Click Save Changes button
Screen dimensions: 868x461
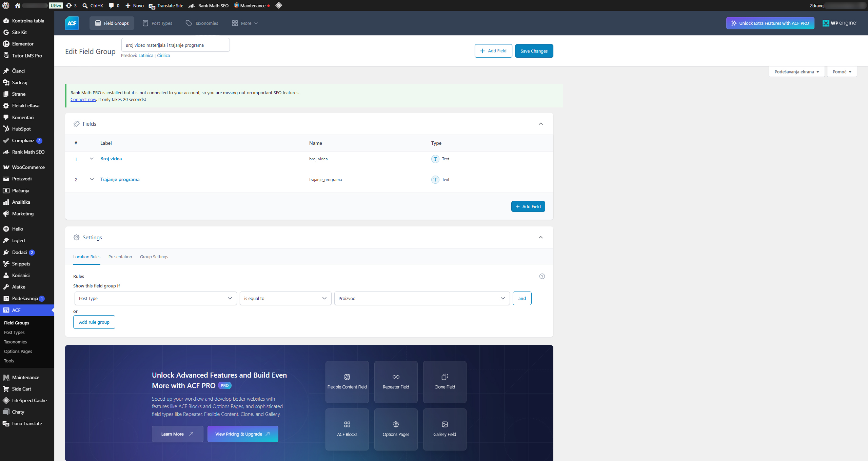(534, 51)
